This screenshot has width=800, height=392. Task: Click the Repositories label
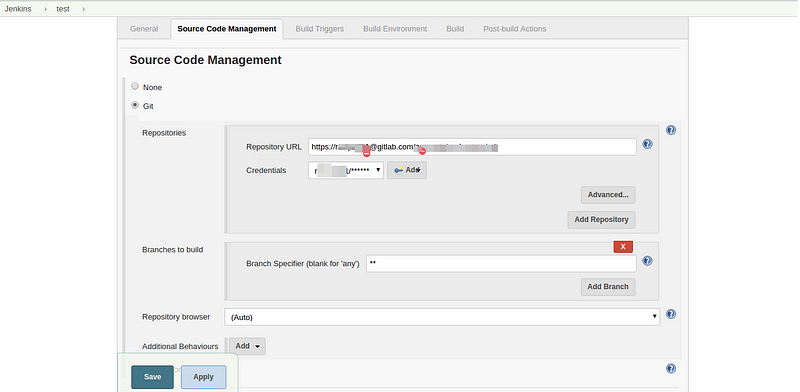164,133
